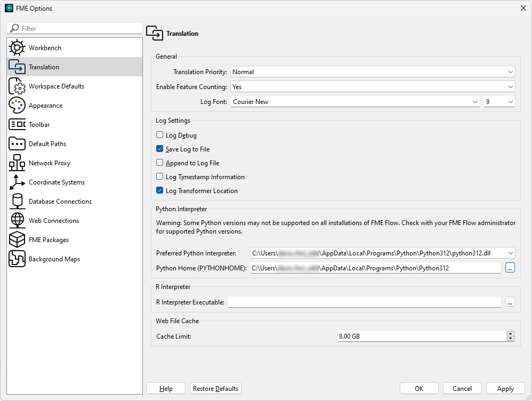Click the Cancel button
Image resolution: width=532 pixels, height=401 pixels.
462,388
